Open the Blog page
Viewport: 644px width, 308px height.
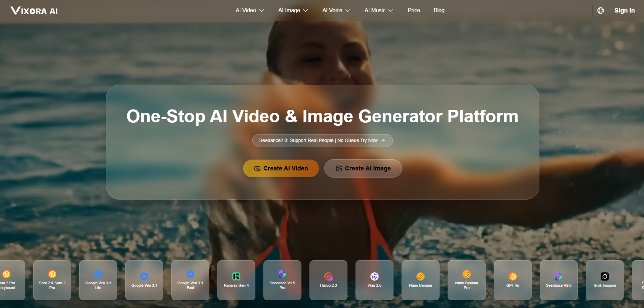pyautogui.click(x=439, y=11)
